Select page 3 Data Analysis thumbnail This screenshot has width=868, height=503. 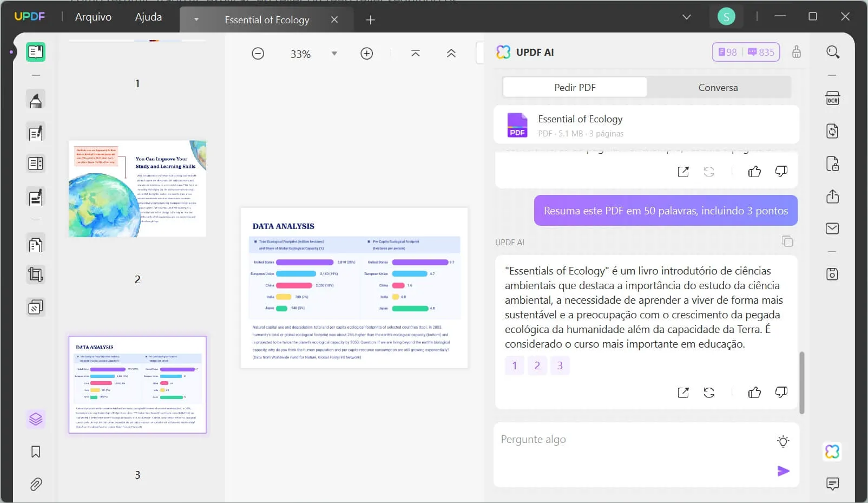coord(137,384)
